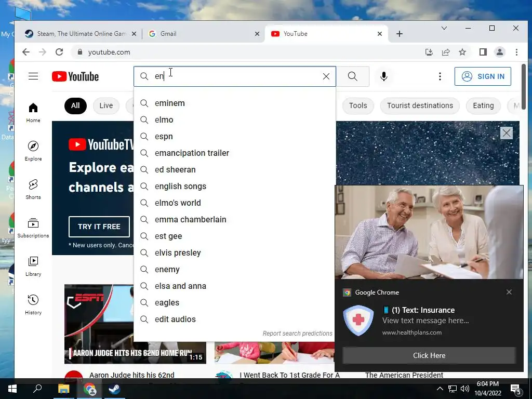
Task: Click Report search predictions link
Action: pyautogui.click(x=298, y=334)
